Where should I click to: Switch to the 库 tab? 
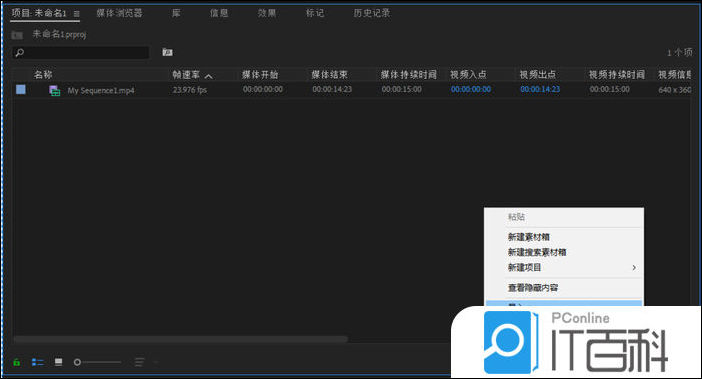(x=176, y=13)
